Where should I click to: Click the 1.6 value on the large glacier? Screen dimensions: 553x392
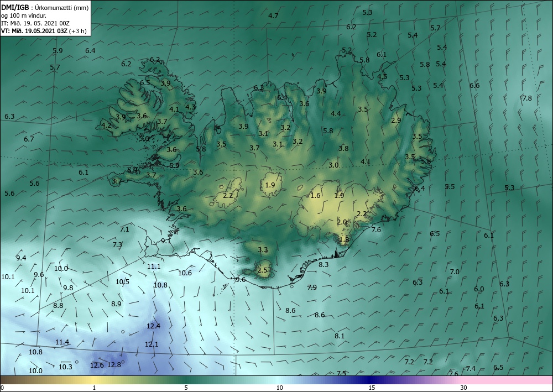(x=315, y=196)
